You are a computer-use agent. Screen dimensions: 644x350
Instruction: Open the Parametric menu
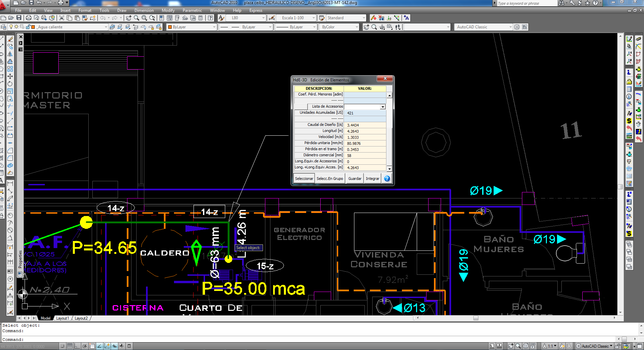click(192, 10)
